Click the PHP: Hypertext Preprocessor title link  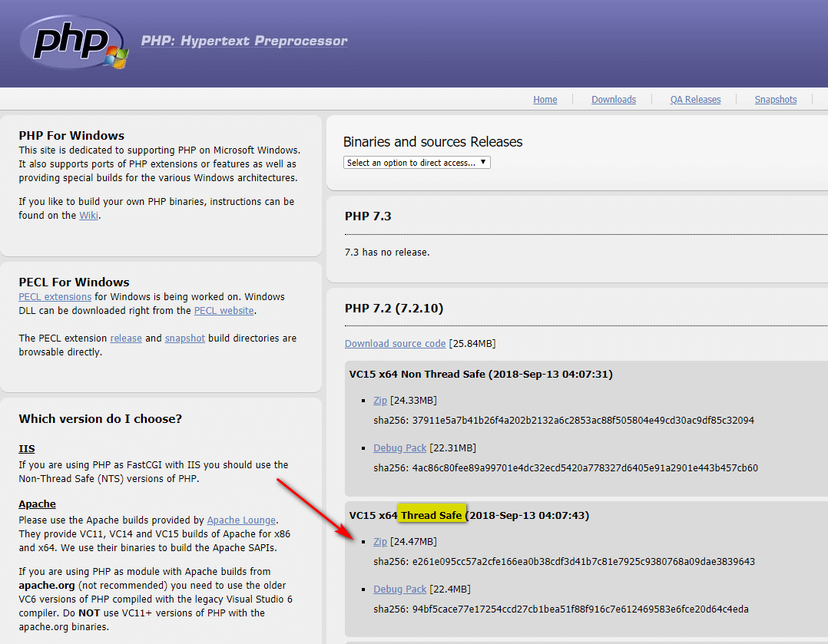[244, 41]
